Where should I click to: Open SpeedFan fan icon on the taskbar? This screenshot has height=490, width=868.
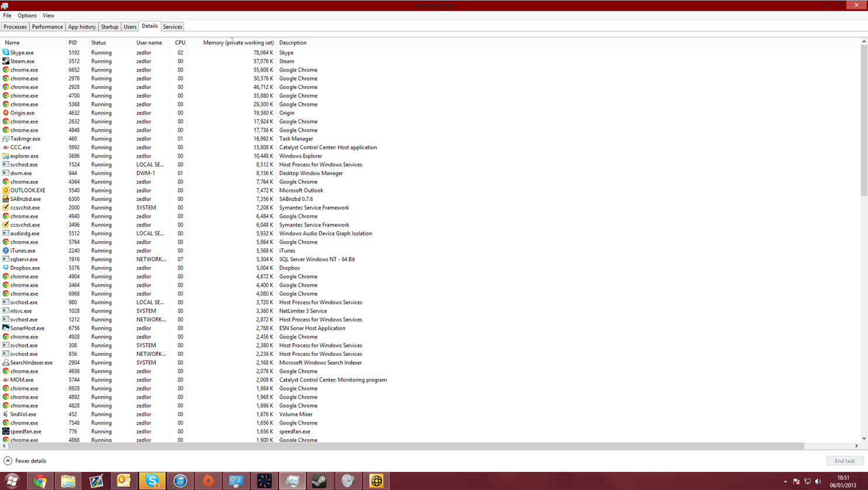[x=264, y=481]
